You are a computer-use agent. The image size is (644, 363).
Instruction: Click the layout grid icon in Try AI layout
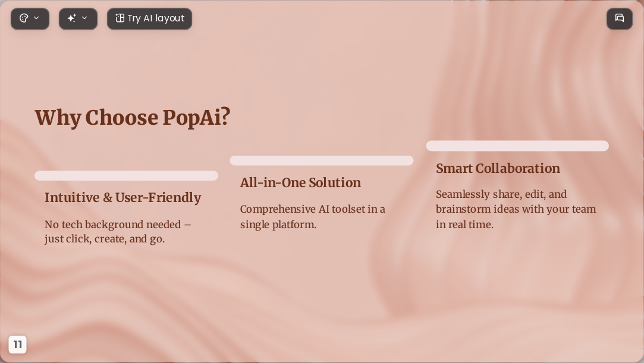[x=120, y=18]
